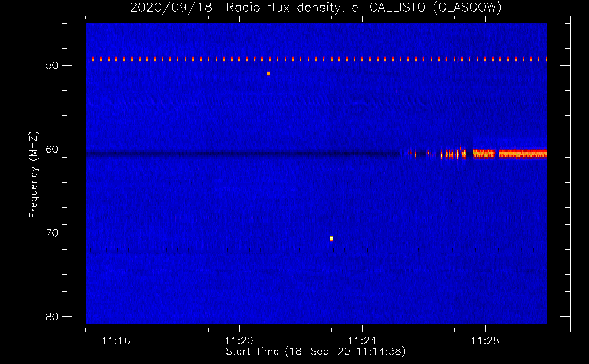The height and width of the screenshot is (364, 589).
Task: Click the 11:24 time tick label
Action: [362, 341]
